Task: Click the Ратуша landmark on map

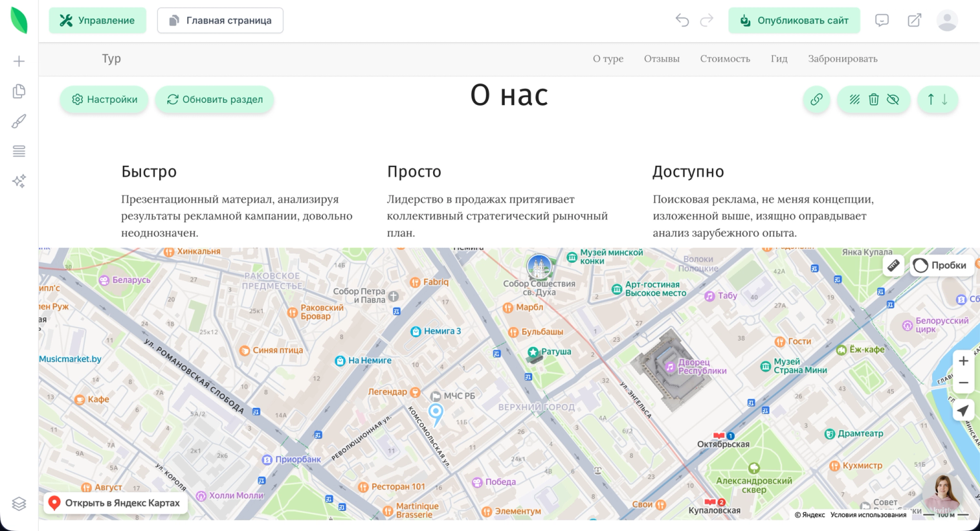Action: (x=549, y=351)
